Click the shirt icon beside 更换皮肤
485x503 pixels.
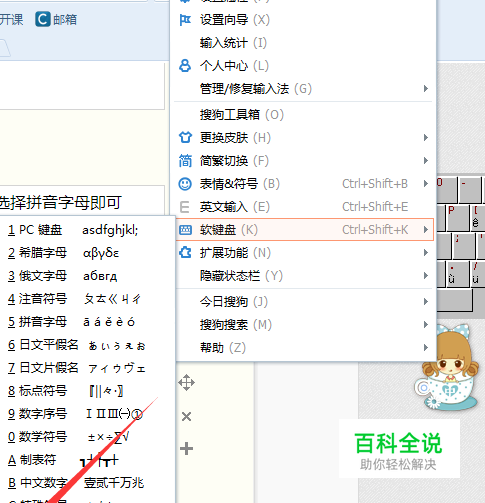pyautogui.click(x=185, y=137)
